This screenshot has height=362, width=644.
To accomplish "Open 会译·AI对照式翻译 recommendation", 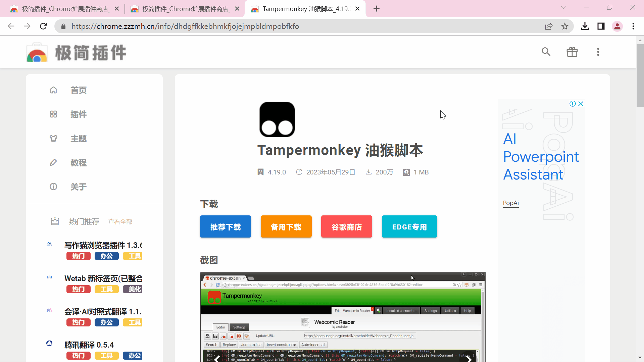I will coord(103,312).
